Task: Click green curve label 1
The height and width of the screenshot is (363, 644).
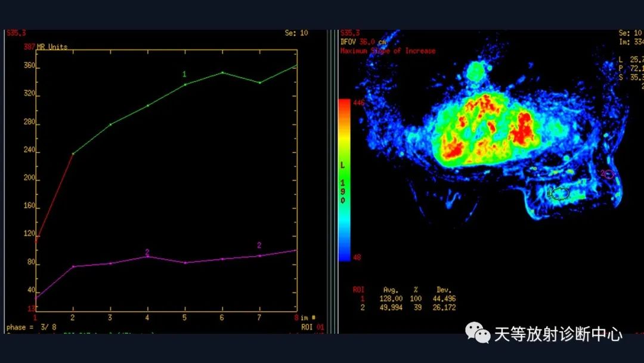Action: coord(184,75)
